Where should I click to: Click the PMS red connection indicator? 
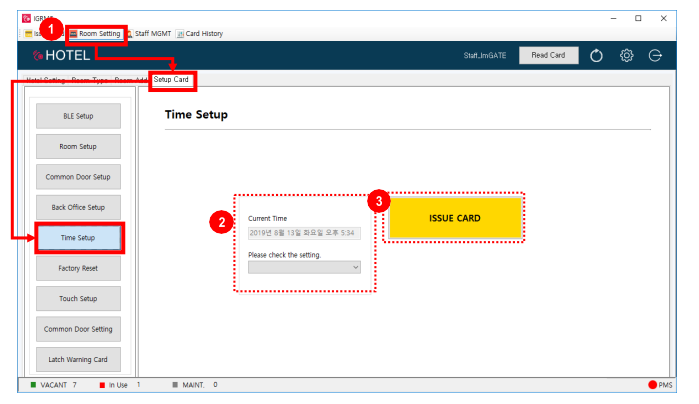(653, 385)
